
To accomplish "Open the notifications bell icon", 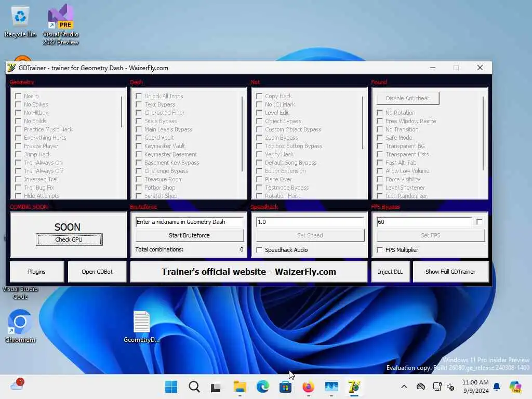I will pos(497,387).
